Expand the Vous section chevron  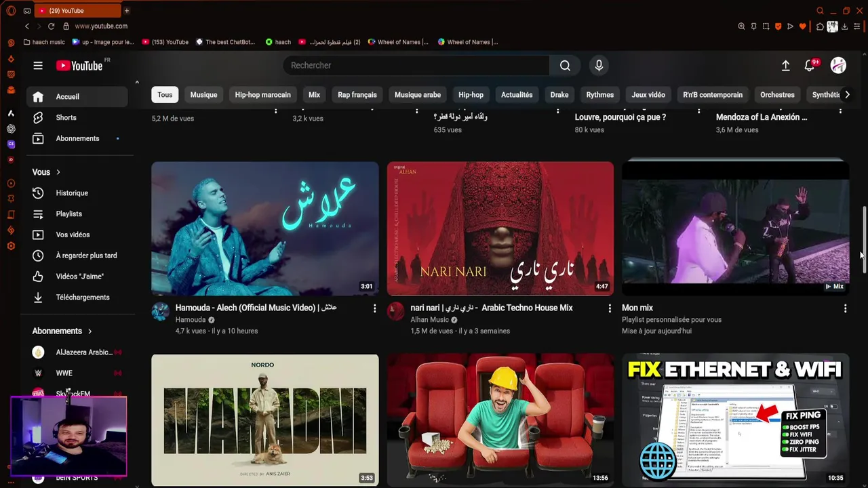pos(58,172)
